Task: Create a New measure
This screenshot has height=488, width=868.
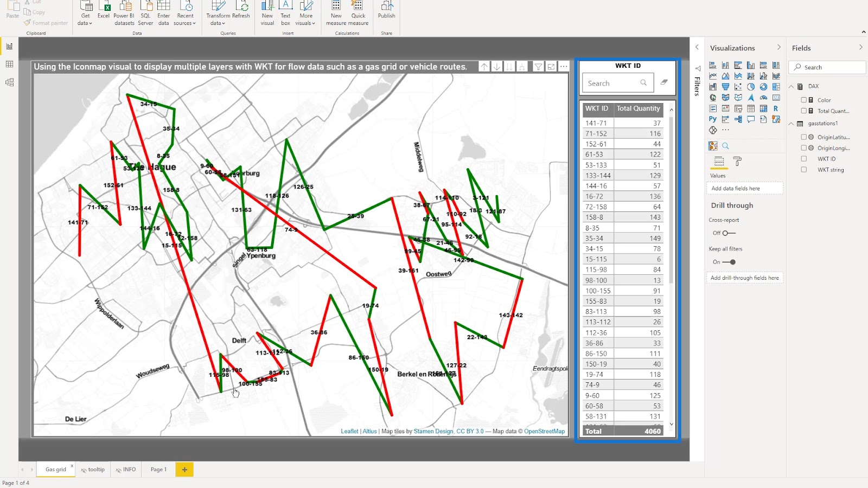Action: (x=336, y=12)
